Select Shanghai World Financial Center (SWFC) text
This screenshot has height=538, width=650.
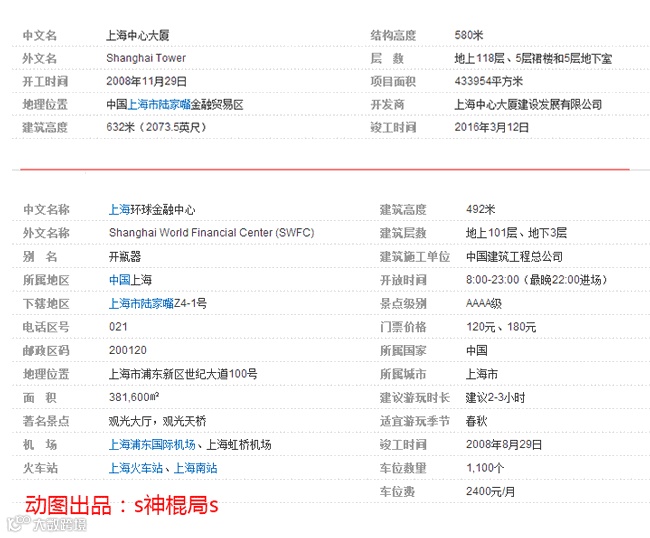click(211, 233)
